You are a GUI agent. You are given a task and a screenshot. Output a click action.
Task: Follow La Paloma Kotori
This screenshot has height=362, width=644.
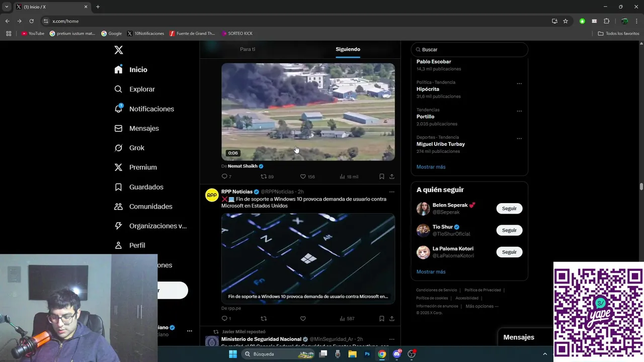509,252
